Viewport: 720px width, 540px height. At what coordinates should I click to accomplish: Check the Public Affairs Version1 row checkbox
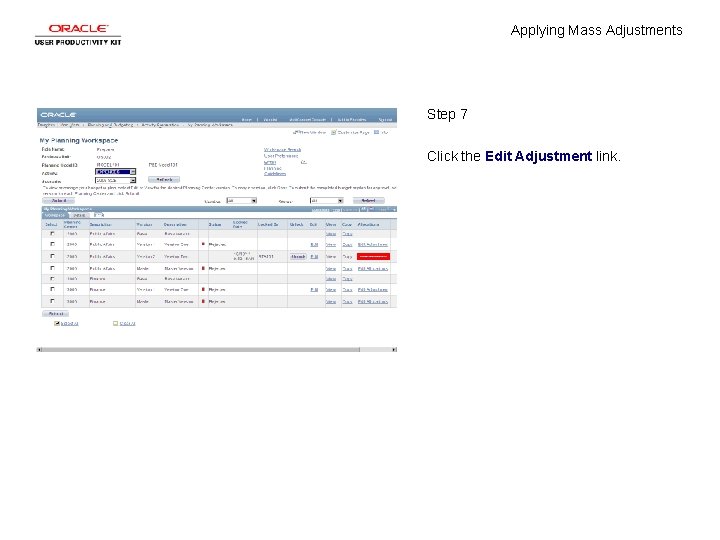(52, 244)
